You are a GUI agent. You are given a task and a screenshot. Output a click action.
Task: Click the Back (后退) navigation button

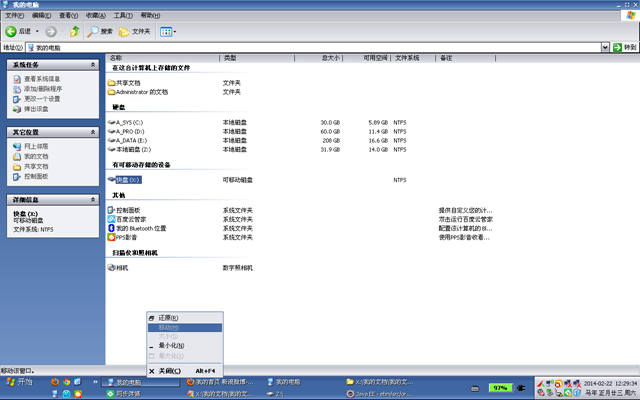22,32
